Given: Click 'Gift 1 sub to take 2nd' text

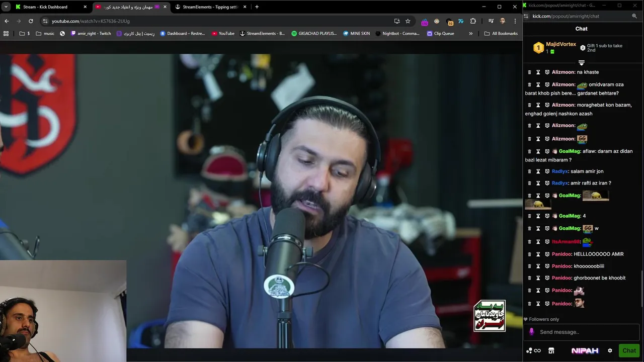Looking at the screenshot, I should click(604, 48).
